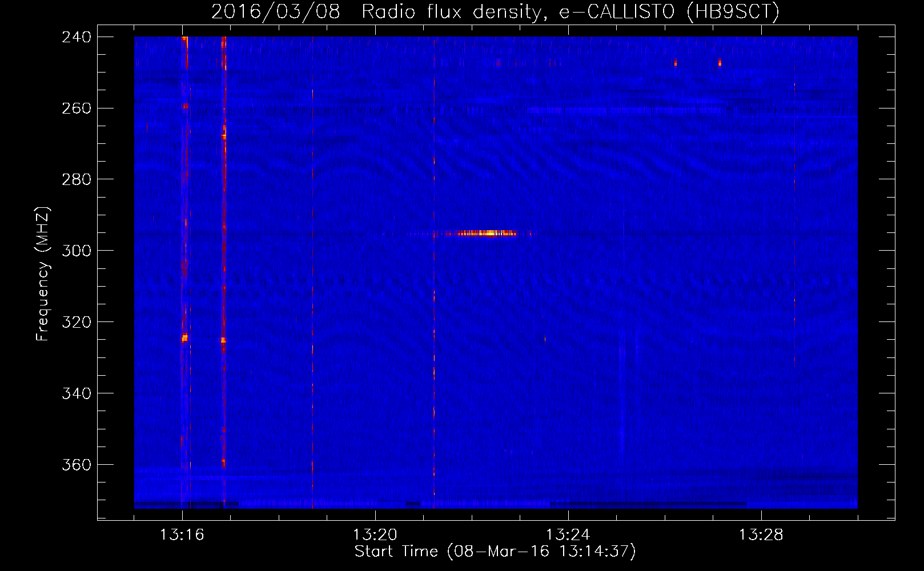The image size is (924, 571).
Task: Click the 360 frequency tick label
Action: [x=76, y=465]
